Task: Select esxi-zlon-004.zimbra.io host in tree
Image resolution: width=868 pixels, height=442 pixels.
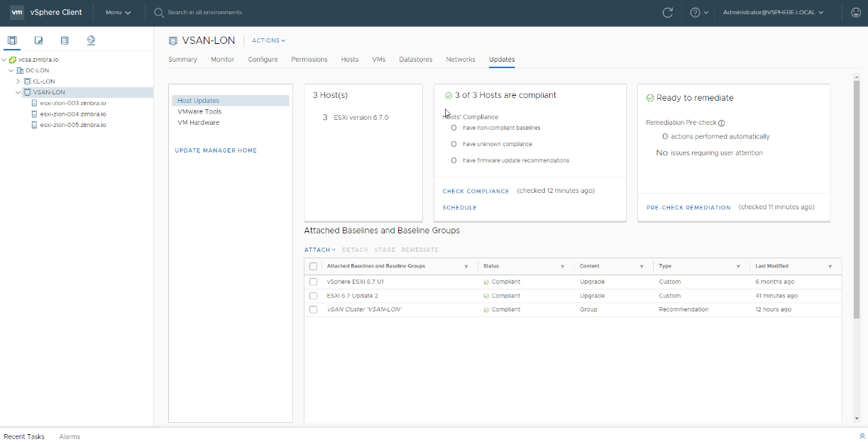Action: click(x=73, y=114)
